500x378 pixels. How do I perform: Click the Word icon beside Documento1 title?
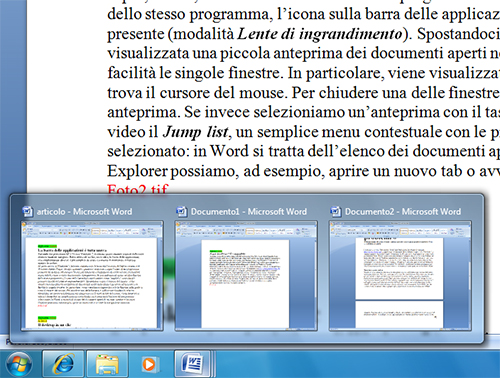(182, 211)
